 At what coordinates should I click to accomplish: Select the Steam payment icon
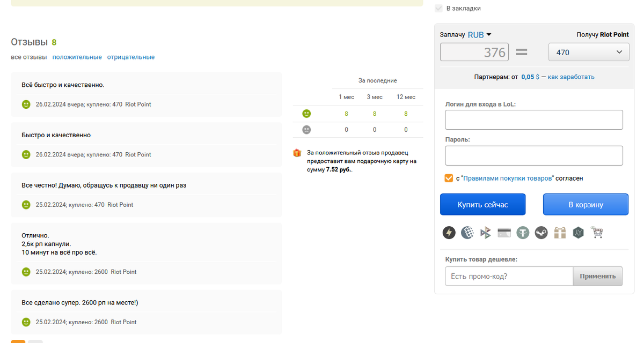point(541,233)
